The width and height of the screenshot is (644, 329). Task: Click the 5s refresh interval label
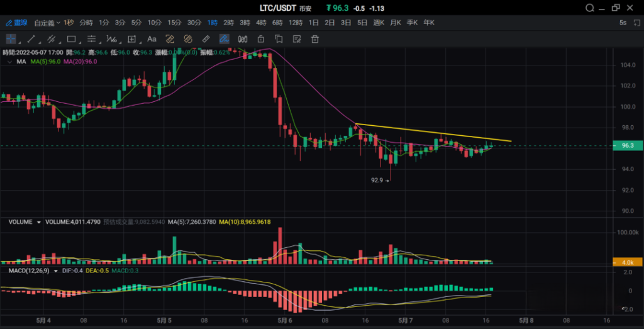(623, 23)
